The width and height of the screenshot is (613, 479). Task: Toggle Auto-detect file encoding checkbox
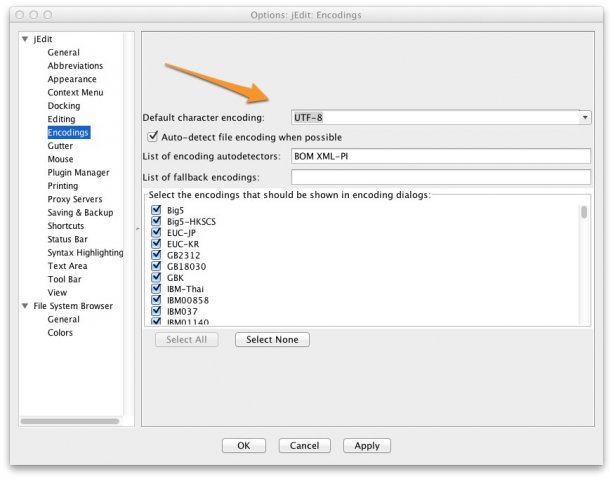tap(152, 136)
